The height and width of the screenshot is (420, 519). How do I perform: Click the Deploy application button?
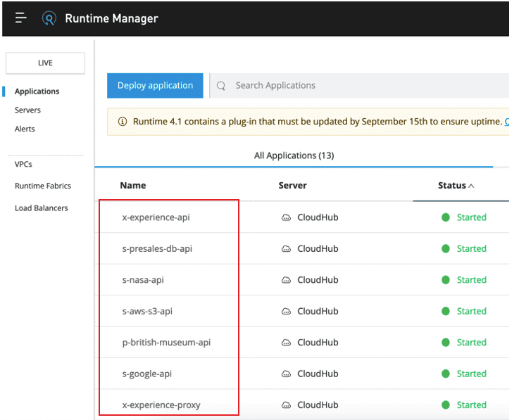[x=155, y=86]
